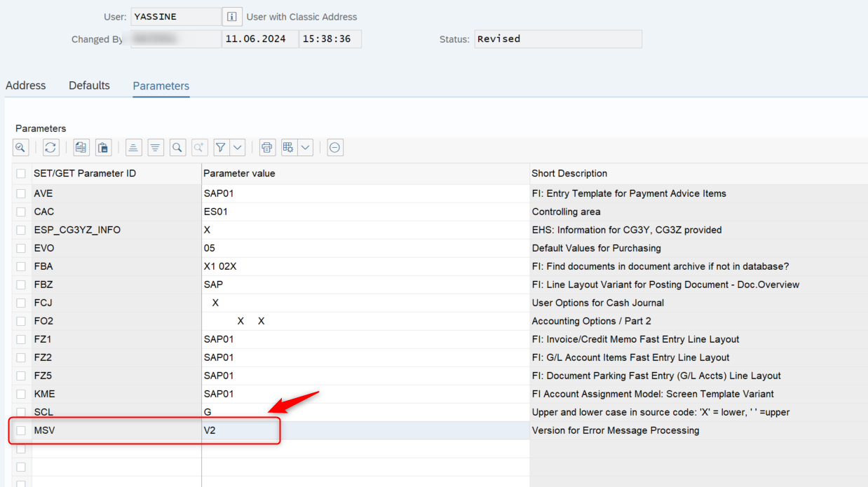The image size is (868, 487).
Task: Sort parameters in ascending order
Action: (133, 147)
